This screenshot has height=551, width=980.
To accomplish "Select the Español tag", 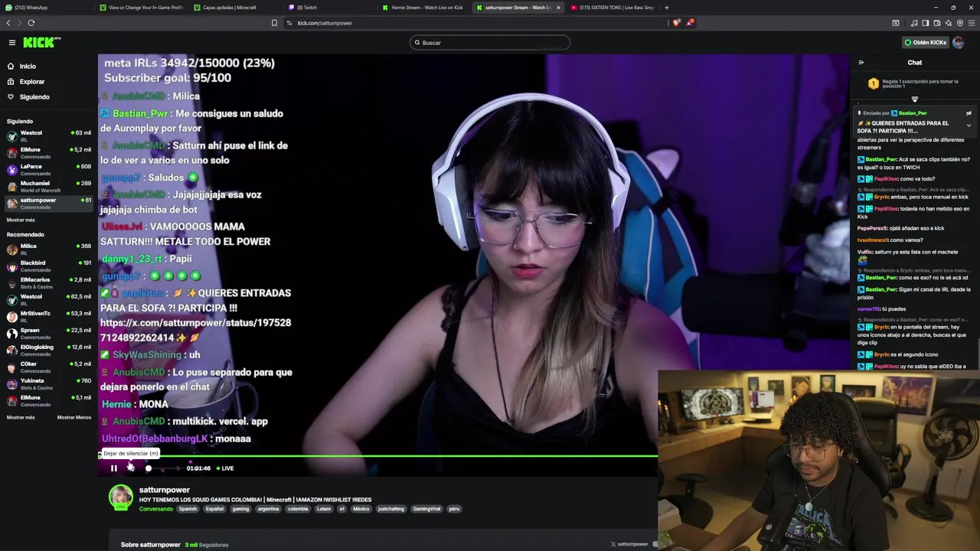I will [x=215, y=509].
